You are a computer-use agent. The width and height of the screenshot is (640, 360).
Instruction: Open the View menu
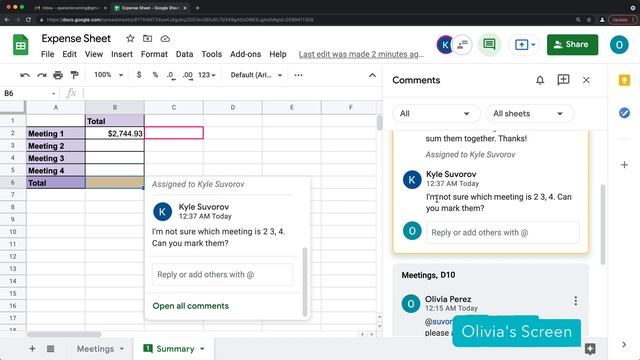tap(94, 54)
